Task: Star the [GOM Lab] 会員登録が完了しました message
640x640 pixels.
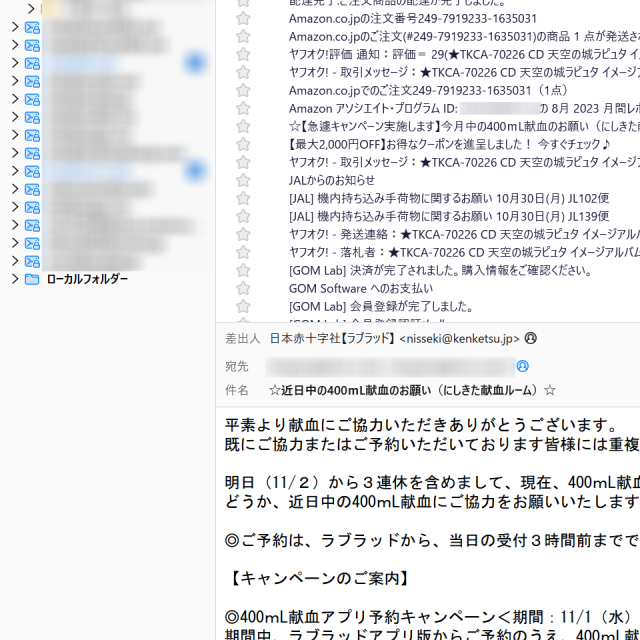Action: (243, 306)
